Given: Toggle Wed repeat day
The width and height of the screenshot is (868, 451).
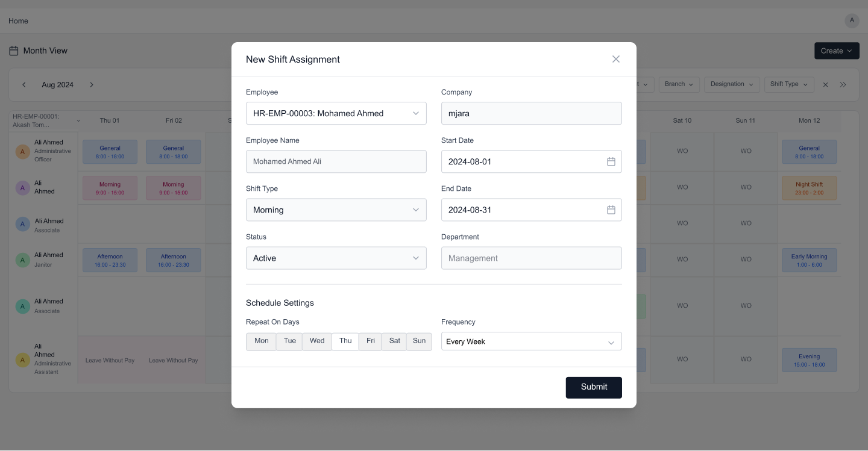Looking at the screenshot, I should click(317, 341).
